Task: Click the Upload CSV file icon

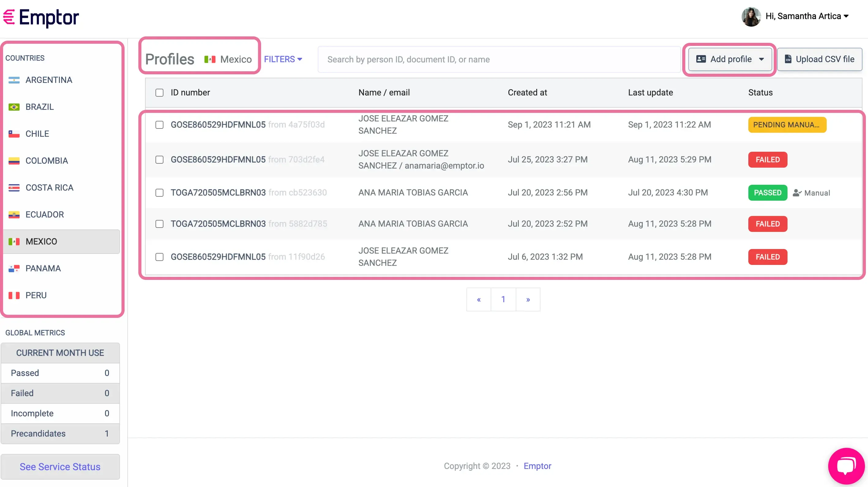Action: click(788, 59)
